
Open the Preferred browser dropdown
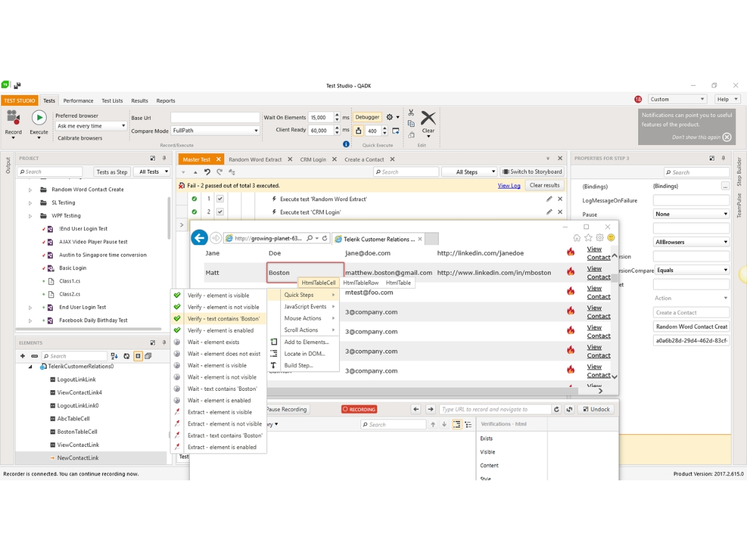(x=91, y=126)
